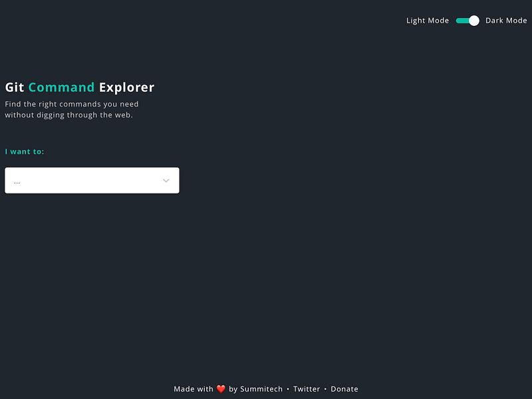Click the heart emoji in the footer
Viewport: 532px width, 399px height.
click(x=221, y=388)
